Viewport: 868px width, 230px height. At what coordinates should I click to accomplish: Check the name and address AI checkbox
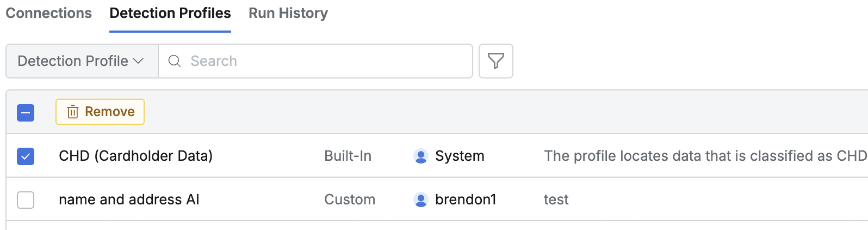tap(26, 200)
